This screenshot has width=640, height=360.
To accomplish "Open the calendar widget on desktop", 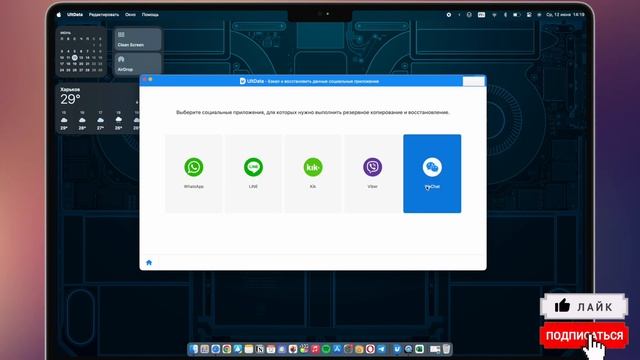I will click(81, 51).
